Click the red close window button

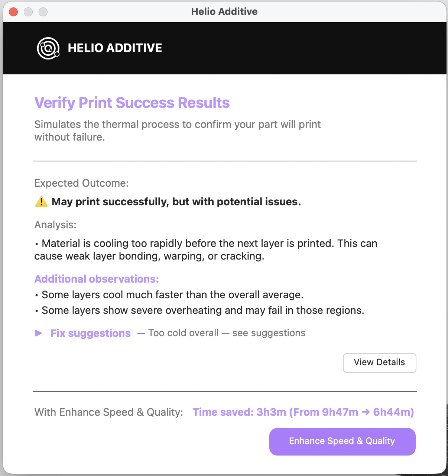(13, 12)
